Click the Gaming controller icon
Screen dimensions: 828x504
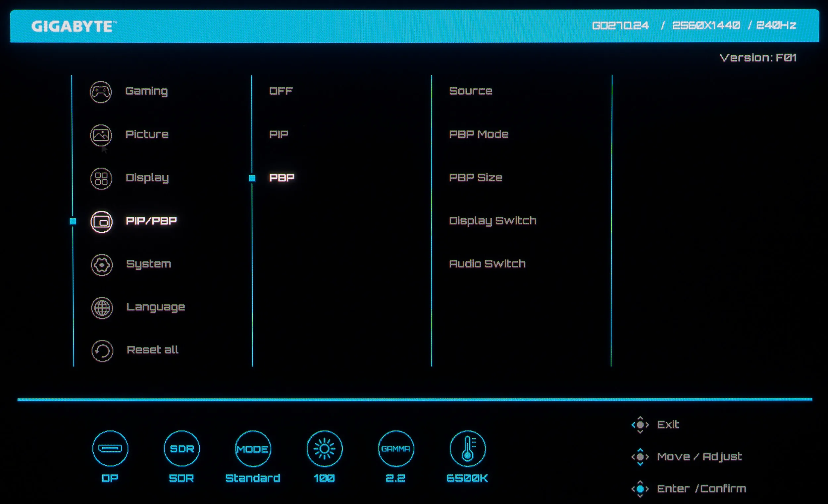point(100,92)
